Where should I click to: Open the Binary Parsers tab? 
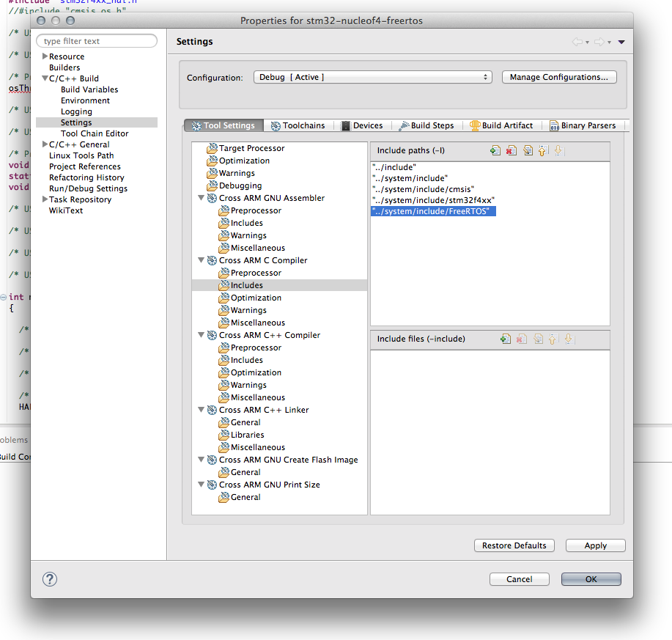(583, 125)
